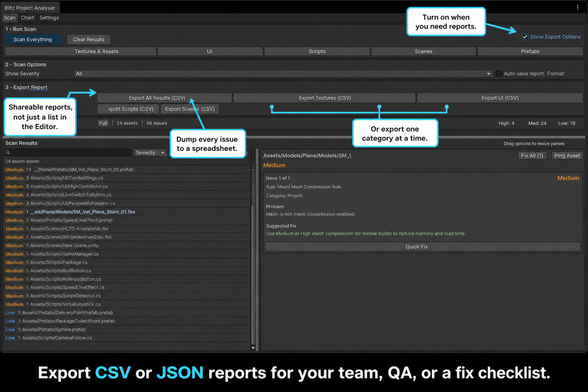
Task: Select the CameraFollow.cs Low row
Action: [x=126, y=338]
